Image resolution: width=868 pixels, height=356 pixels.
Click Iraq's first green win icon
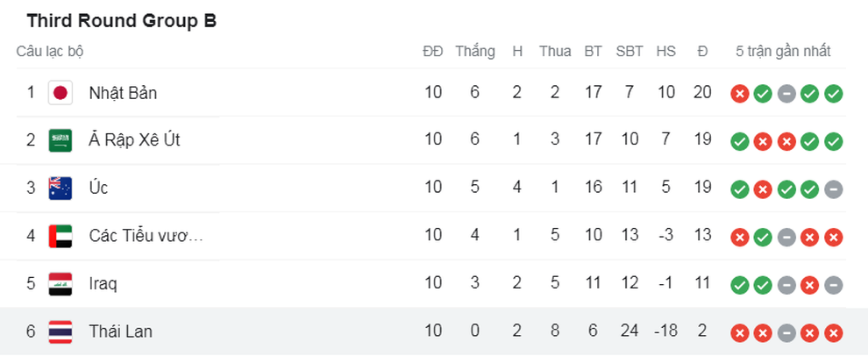tap(740, 285)
